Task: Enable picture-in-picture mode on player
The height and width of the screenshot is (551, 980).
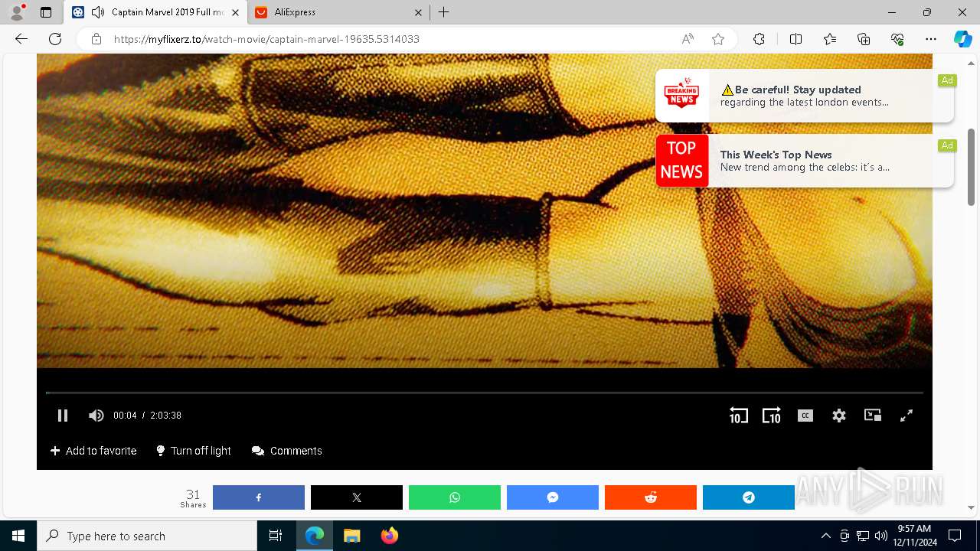Action: coord(873,415)
